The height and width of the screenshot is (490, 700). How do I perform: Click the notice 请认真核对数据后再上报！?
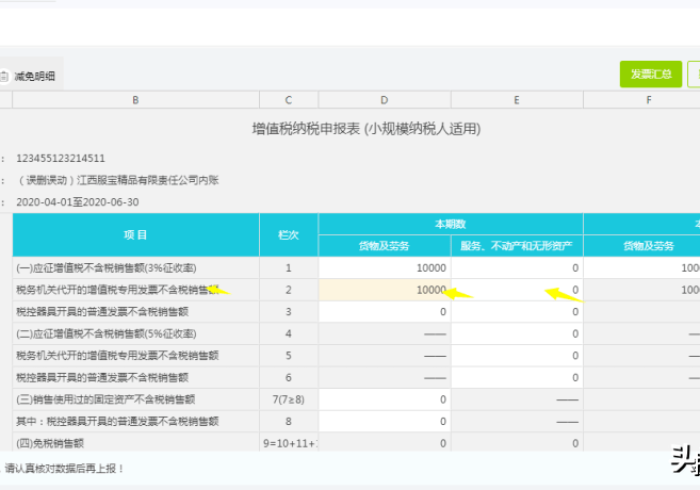64,469
